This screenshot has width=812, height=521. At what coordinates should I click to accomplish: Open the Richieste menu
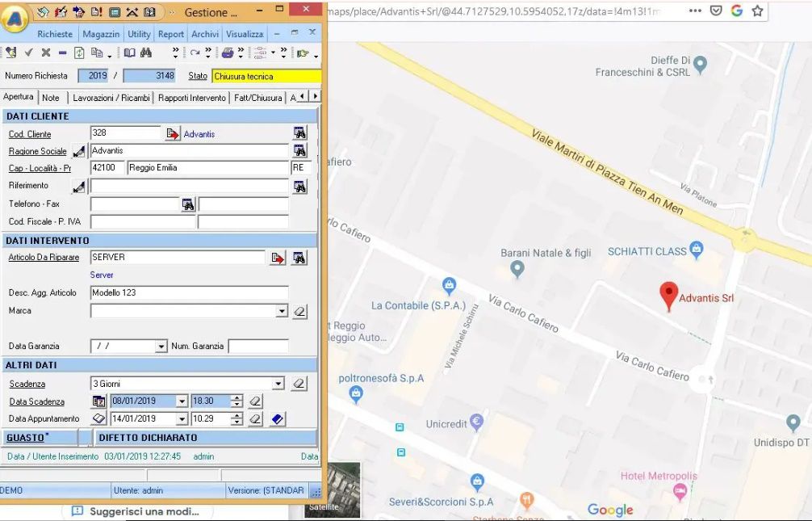click(55, 34)
